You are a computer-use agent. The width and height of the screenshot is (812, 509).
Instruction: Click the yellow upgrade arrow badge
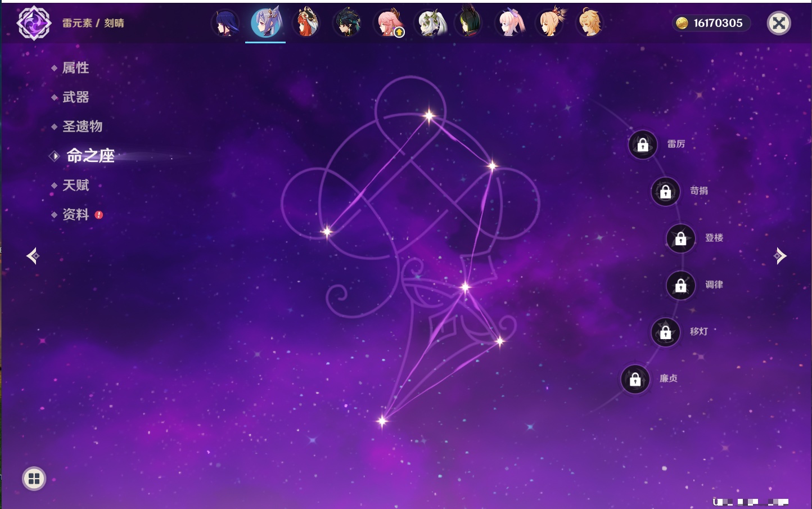point(399,33)
